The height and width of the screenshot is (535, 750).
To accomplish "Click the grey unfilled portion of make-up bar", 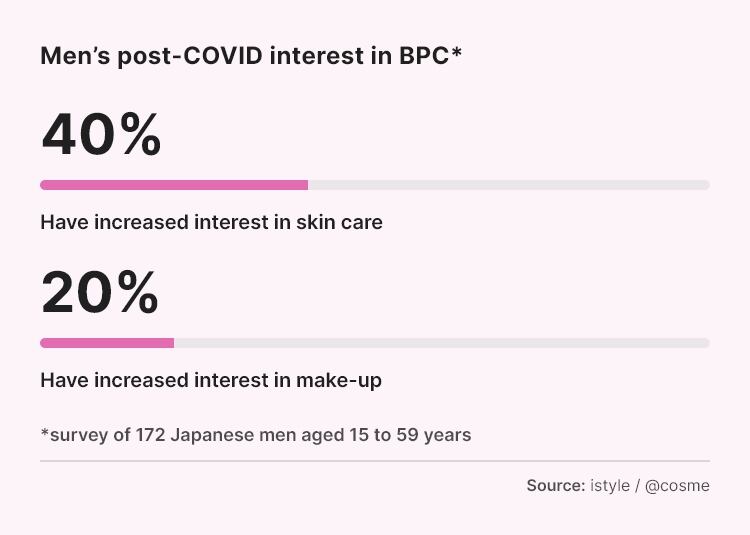I will tap(441, 343).
